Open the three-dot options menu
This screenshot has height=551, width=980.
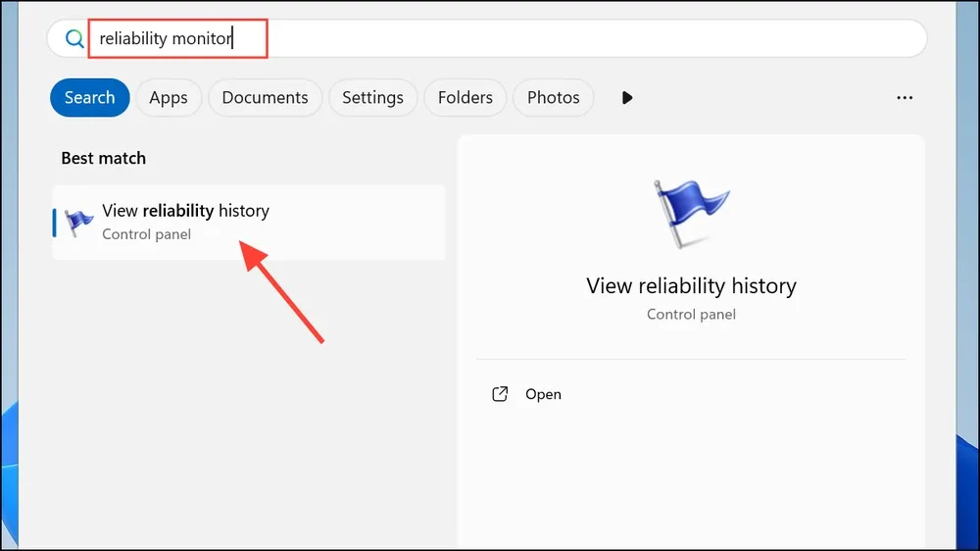pos(905,98)
